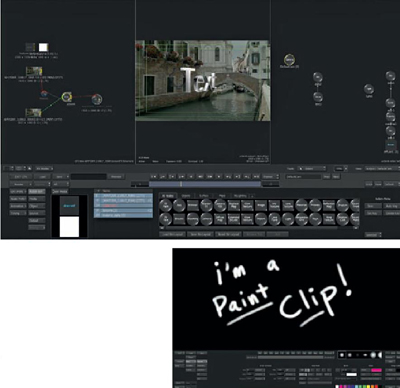Select the yellow-ringed Action node in the left schematic
The width and height of the screenshot is (400, 388).
pos(67,97)
